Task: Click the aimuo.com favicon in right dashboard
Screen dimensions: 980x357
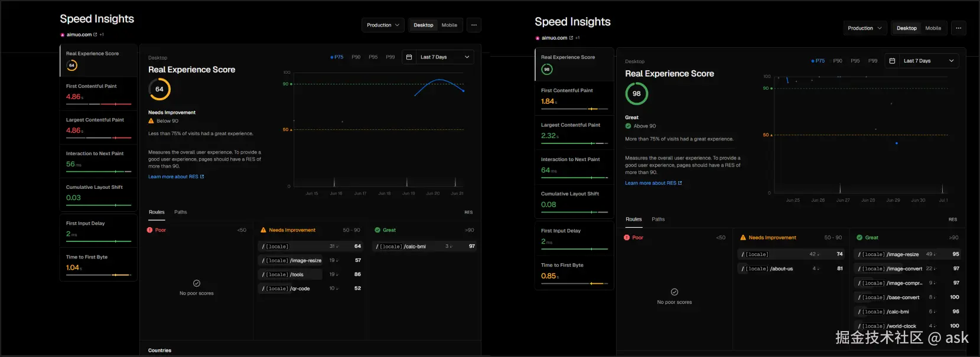Action: tap(538, 38)
